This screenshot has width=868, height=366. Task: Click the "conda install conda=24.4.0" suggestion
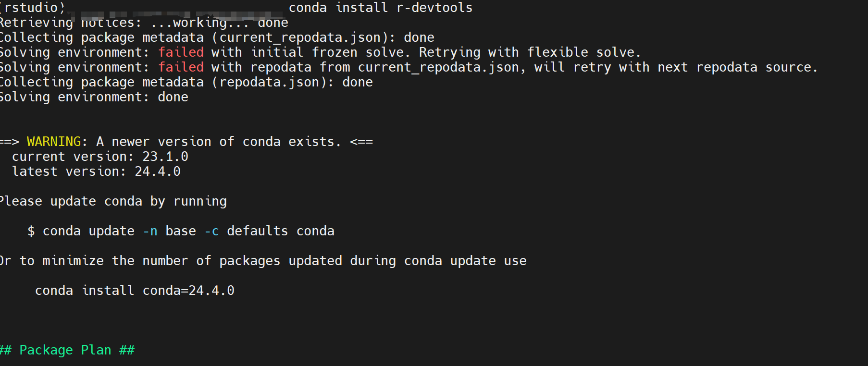point(135,291)
